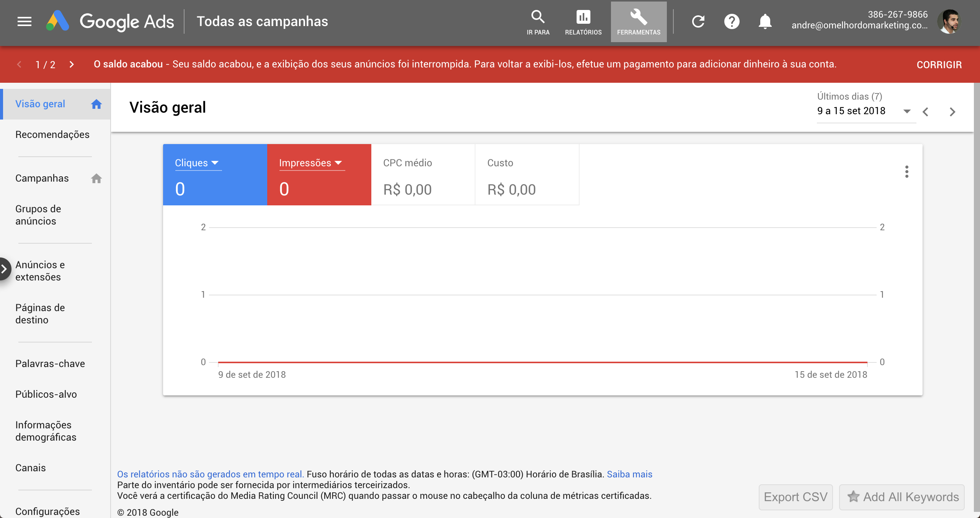Click the refresh icon
Screen dimensions: 980x518
(698, 21)
